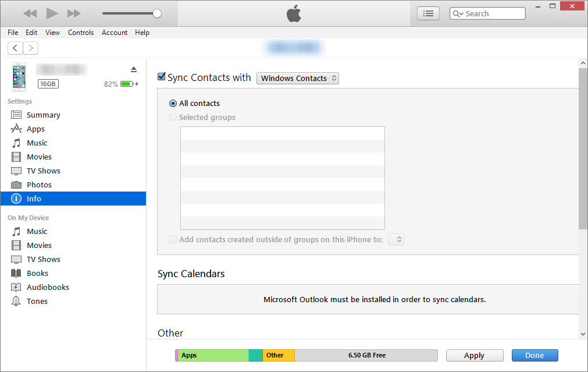This screenshot has width=588, height=372.
Task: Click the Search input field
Action: tap(487, 13)
